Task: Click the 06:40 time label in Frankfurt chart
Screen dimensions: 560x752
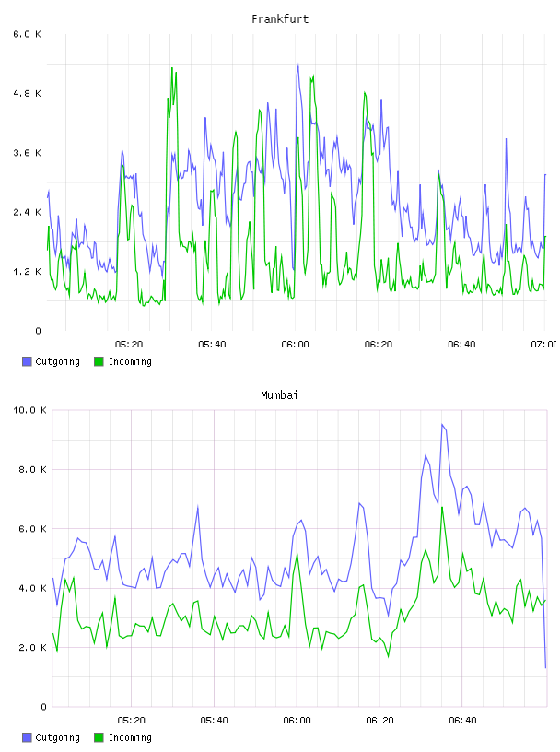Action: point(461,345)
